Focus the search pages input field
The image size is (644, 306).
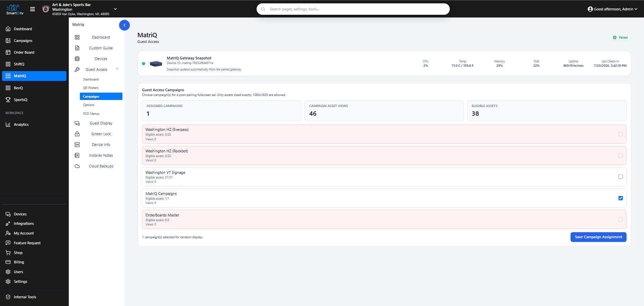pyautogui.click(x=353, y=9)
